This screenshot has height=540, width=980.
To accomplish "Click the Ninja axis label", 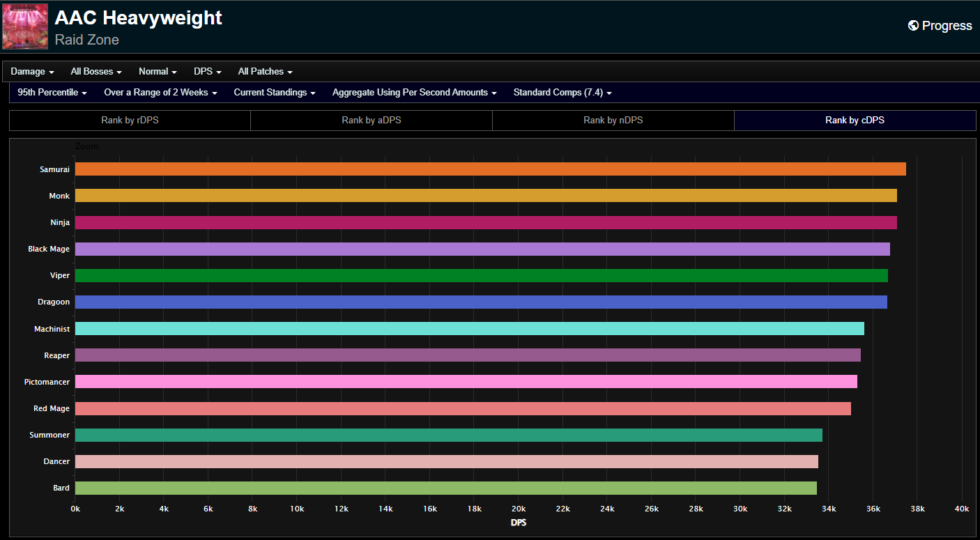I will (x=60, y=222).
